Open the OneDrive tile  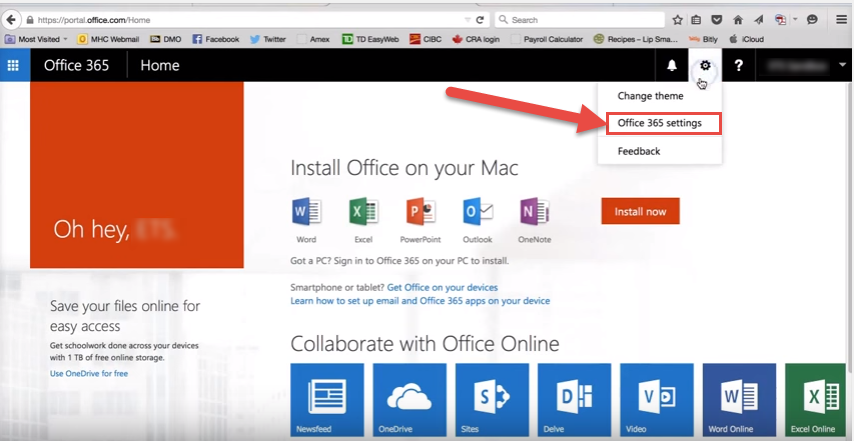(410, 400)
